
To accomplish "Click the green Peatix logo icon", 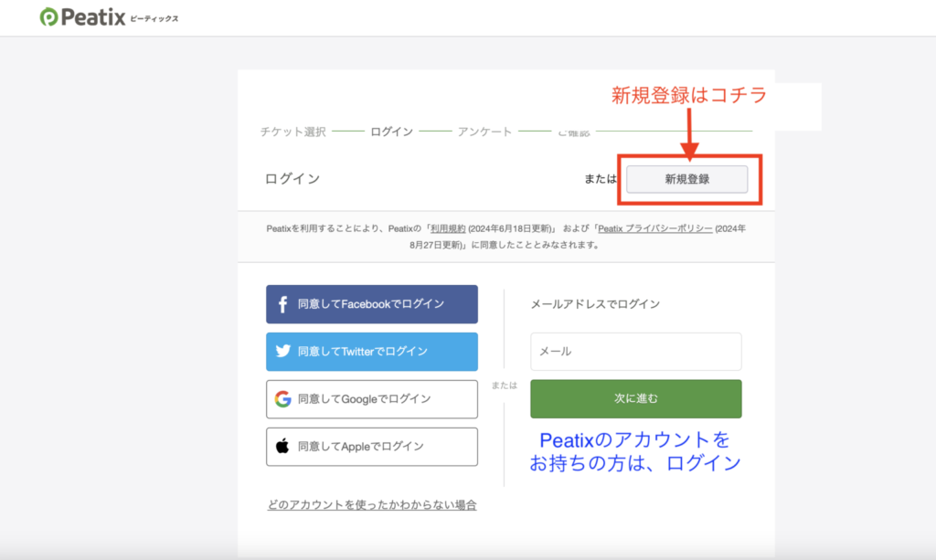I will click(49, 17).
